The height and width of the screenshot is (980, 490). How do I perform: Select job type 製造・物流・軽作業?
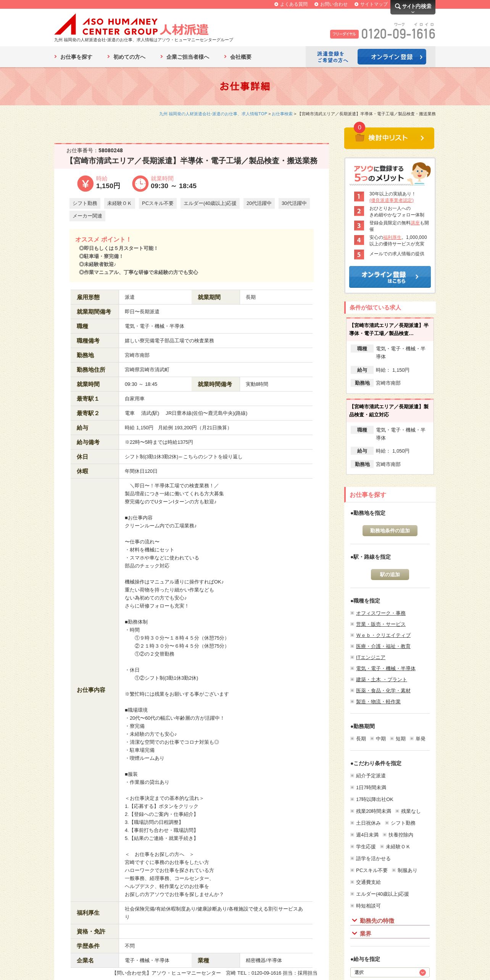(x=378, y=702)
